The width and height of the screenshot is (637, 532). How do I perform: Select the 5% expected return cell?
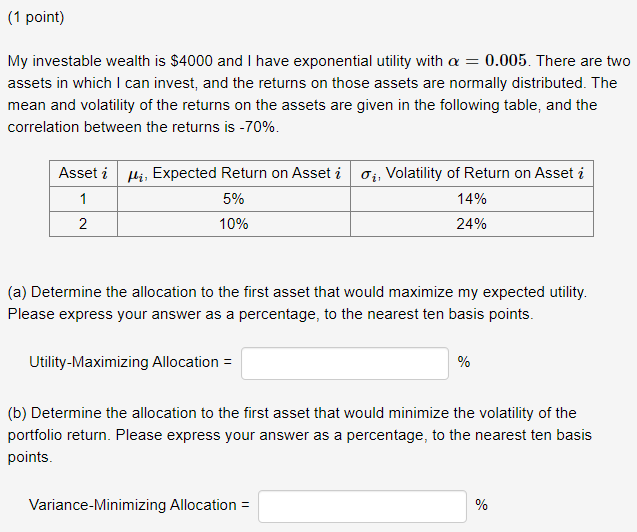coord(234,199)
